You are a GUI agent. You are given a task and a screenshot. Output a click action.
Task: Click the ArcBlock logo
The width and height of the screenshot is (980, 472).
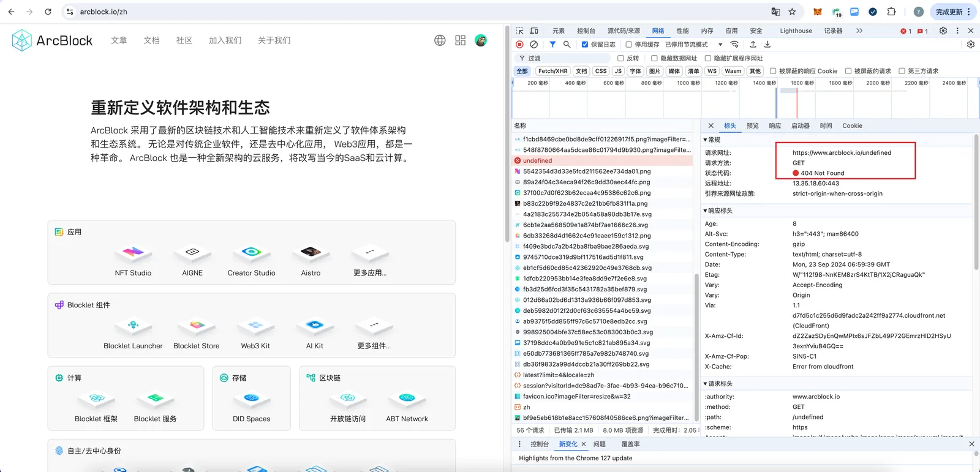pyautogui.click(x=52, y=40)
